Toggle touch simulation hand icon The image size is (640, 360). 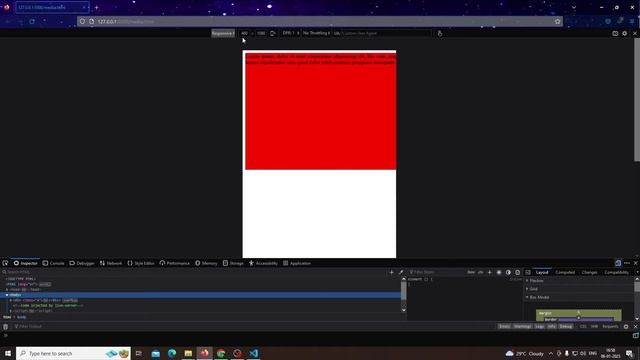coord(440,33)
